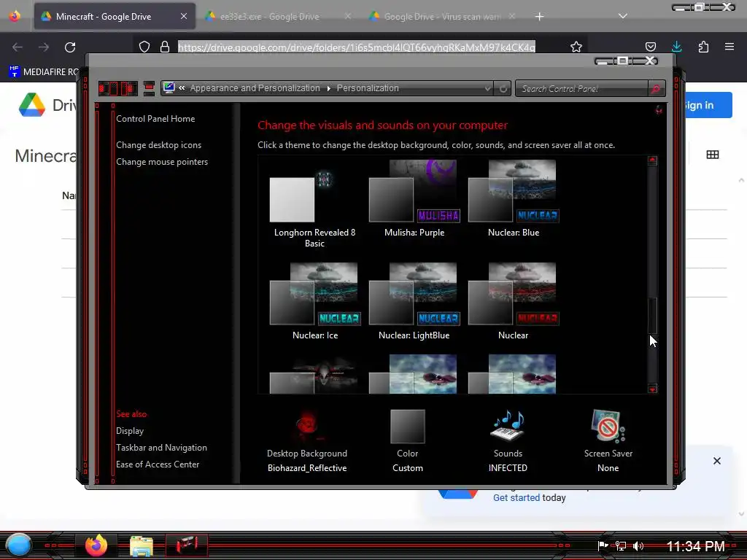Open the MEDIAFIRE bookmark

click(x=44, y=72)
